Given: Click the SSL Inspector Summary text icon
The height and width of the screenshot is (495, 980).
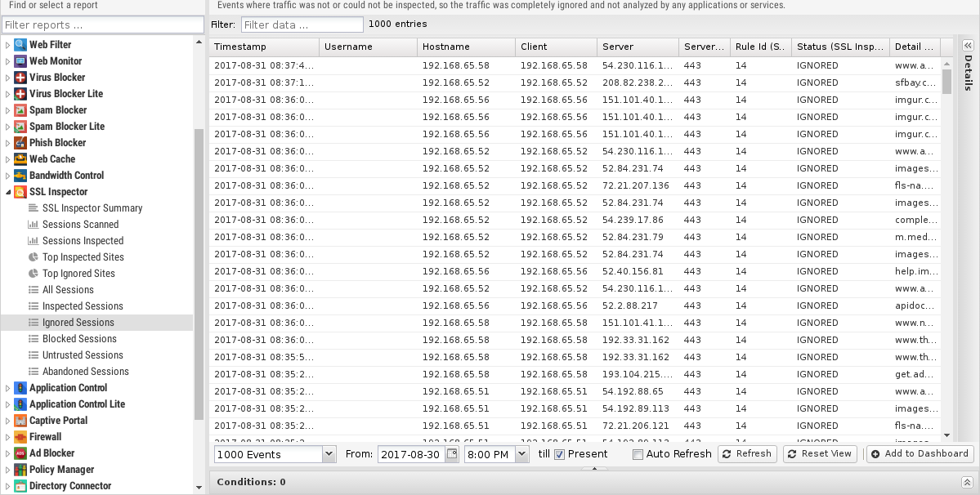Looking at the screenshot, I should click(x=34, y=207).
